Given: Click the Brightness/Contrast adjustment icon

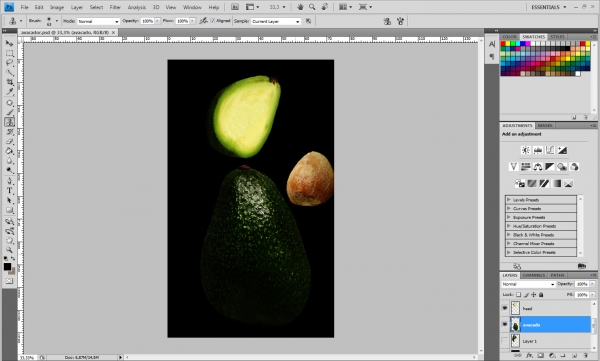Looking at the screenshot, I should coord(526,150).
